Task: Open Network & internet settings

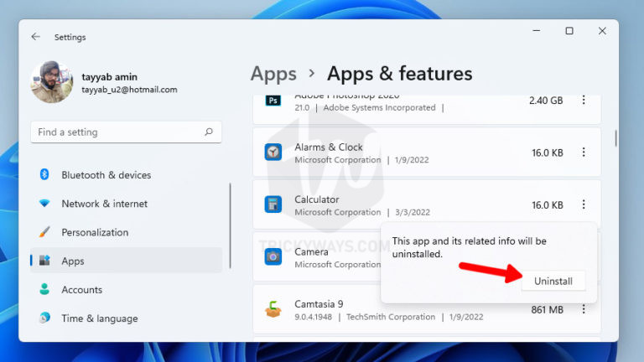Action: point(126,204)
